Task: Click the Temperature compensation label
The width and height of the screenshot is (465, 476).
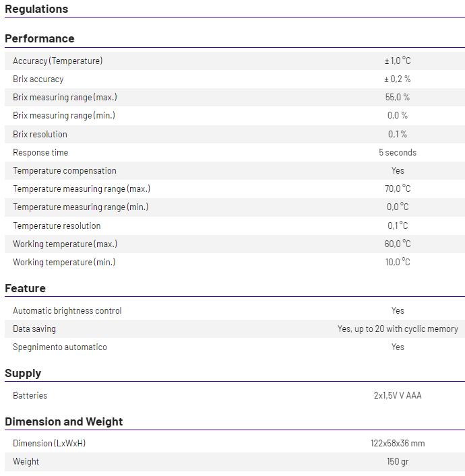Action: [65, 170]
